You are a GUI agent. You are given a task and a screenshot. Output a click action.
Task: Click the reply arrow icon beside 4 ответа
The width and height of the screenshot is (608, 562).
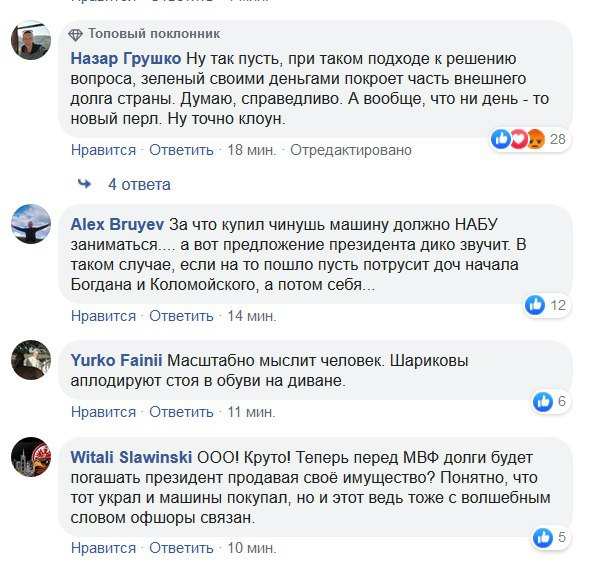pos(85,184)
